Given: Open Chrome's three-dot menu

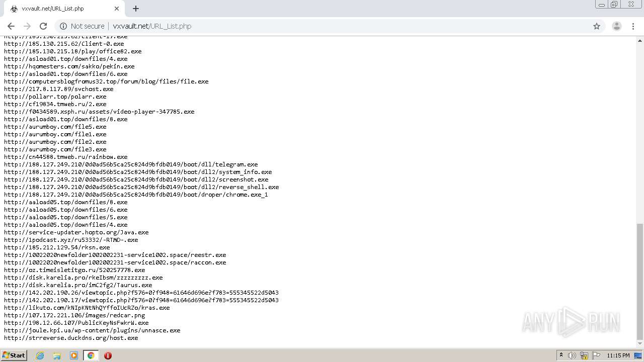Looking at the screenshot, I should pos(633,26).
